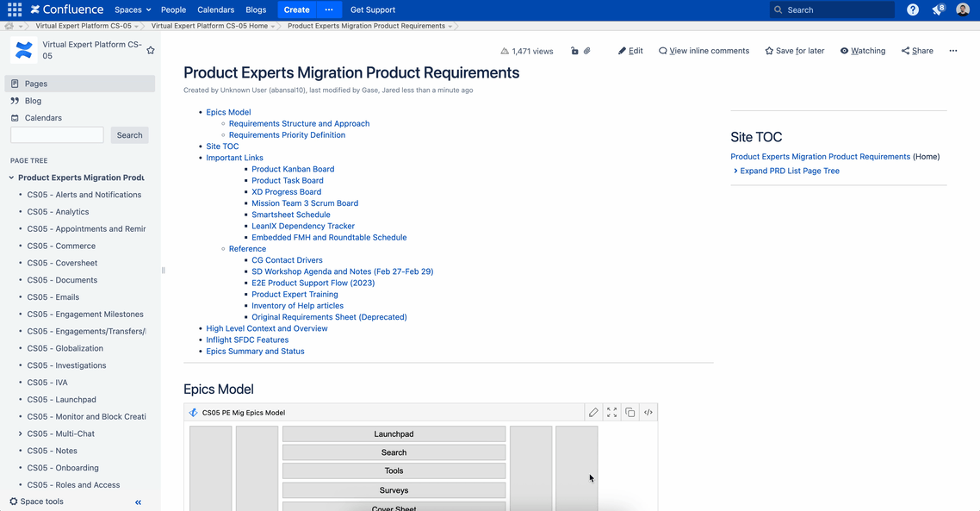The image size is (980, 511).
Task: Open CS05 - Launchpad page
Action: pyautogui.click(x=62, y=399)
